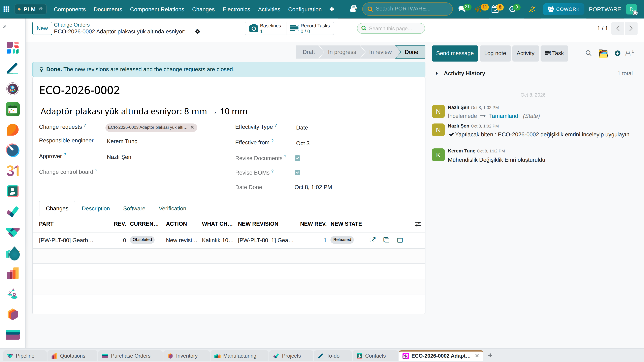Open the knowledge book icon
The width and height of the screenshot is (644, 362).
point(353,9)
